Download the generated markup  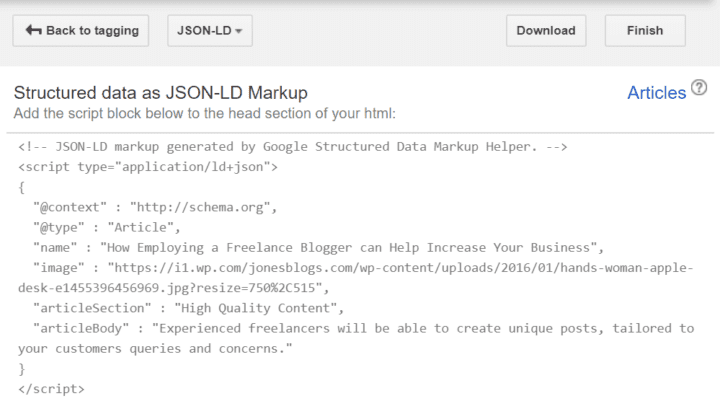pos(545,31)
